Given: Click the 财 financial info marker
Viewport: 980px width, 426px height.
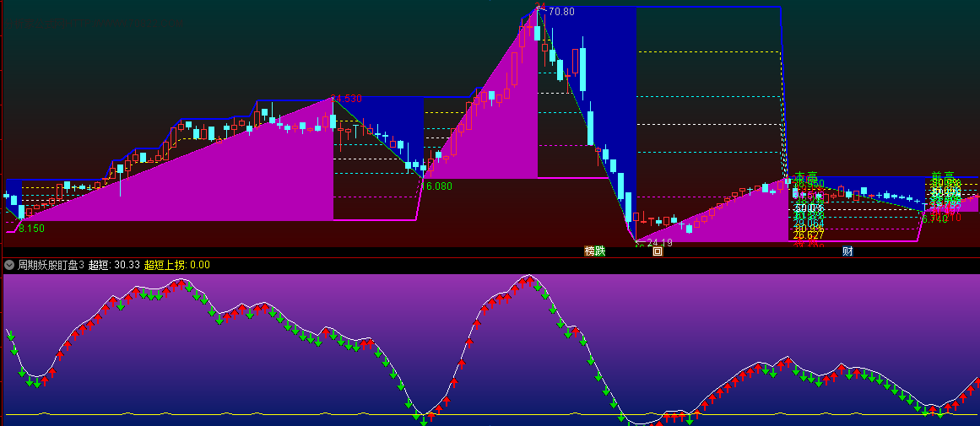Looking at the screenshot, I should coord(847,251).
